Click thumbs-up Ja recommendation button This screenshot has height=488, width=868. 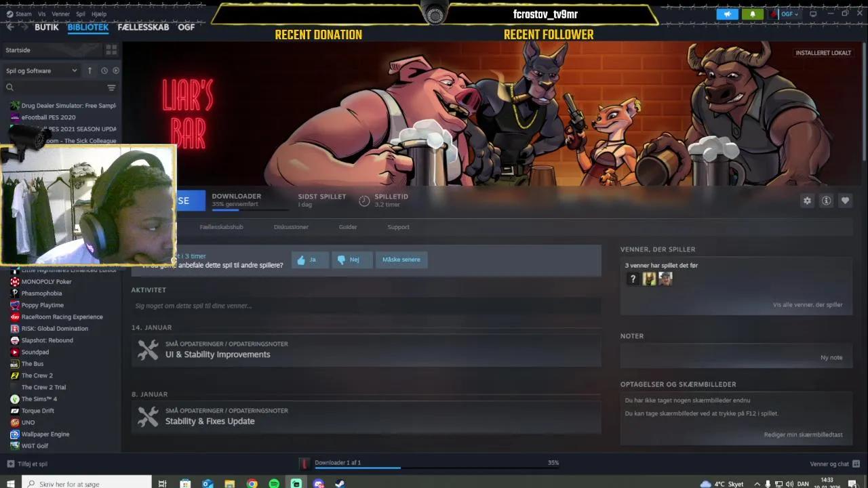(310, 260)
